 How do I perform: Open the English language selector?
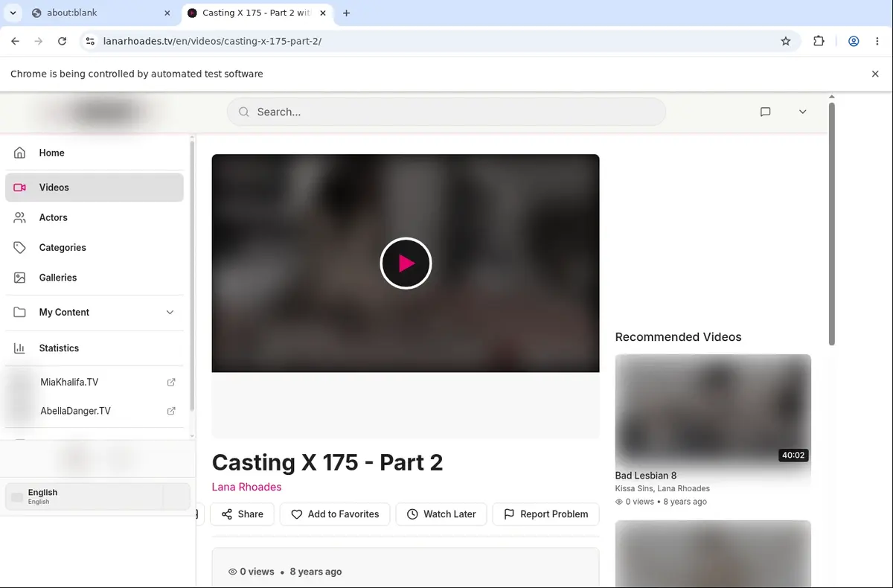97,496
